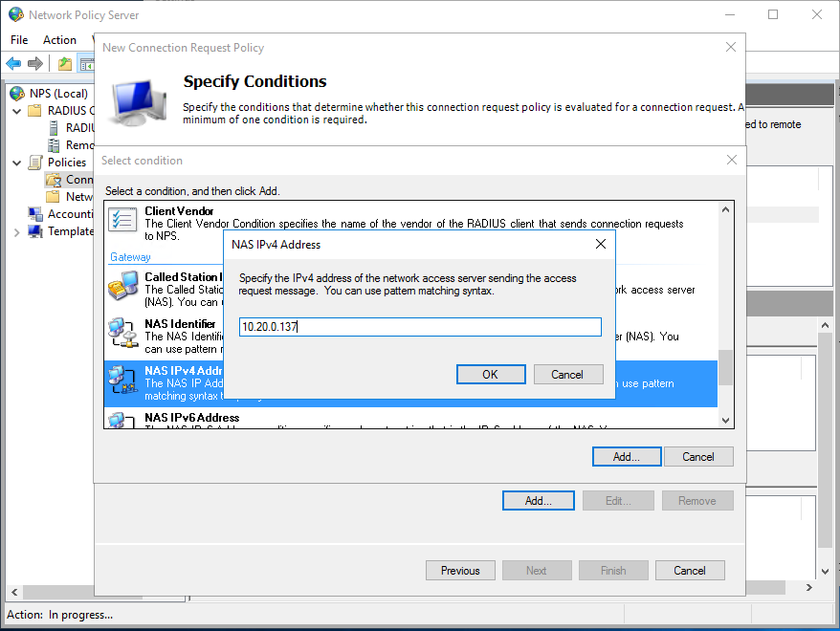
Task: Click the Forward navigation arrow icon
Action: 35,63
